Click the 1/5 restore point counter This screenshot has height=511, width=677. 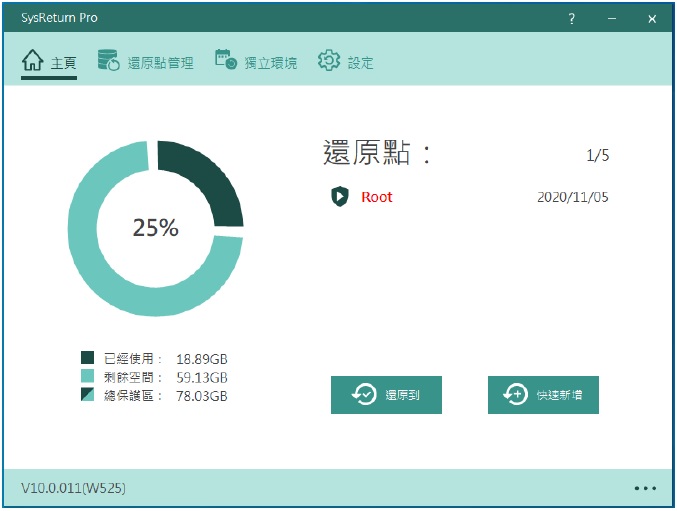tap(598, 155)
